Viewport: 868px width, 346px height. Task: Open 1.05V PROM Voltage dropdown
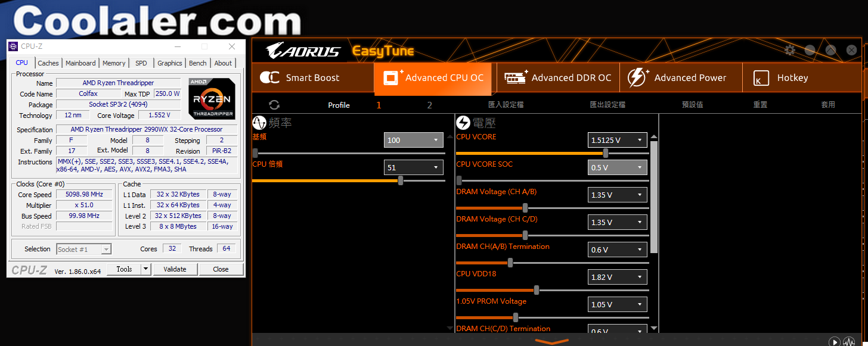(617, 304)
